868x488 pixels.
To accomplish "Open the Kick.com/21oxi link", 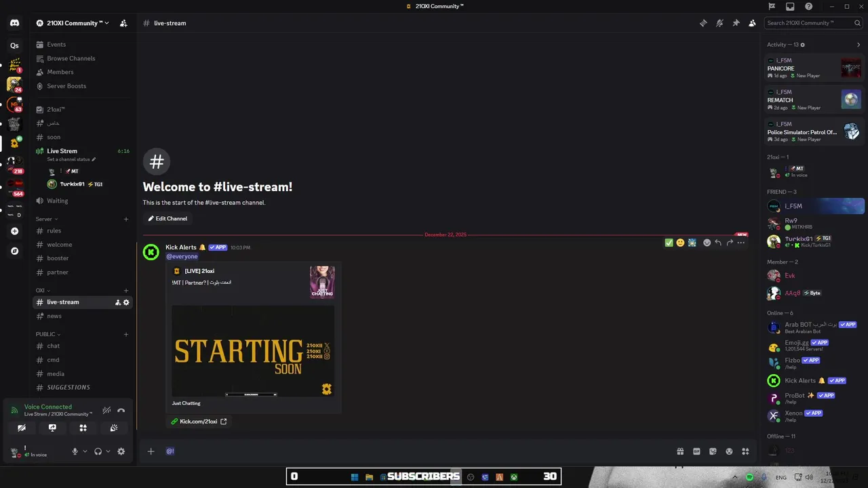I will pyautogui.click(x=199, y=422).
